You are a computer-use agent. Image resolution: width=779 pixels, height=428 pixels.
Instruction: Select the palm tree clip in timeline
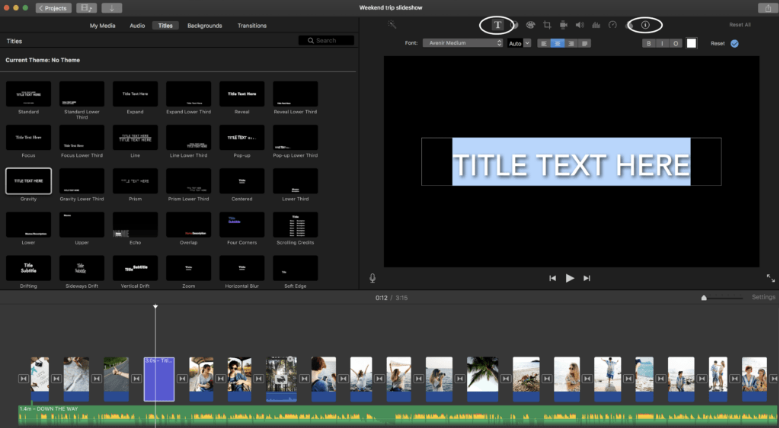point(482,379)
